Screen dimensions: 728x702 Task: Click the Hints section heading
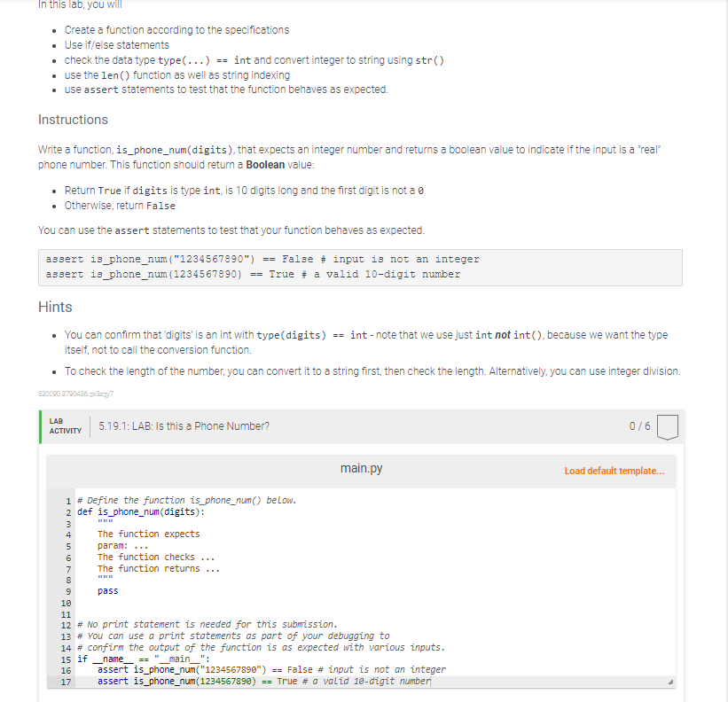pyautogui.click(x=55, y=307)
